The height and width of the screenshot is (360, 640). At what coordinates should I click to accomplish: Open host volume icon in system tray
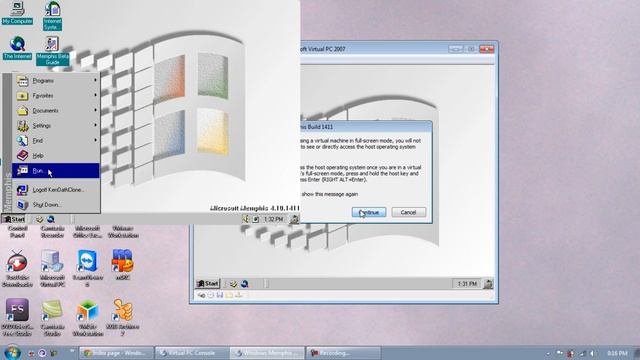tap(593, 353)
